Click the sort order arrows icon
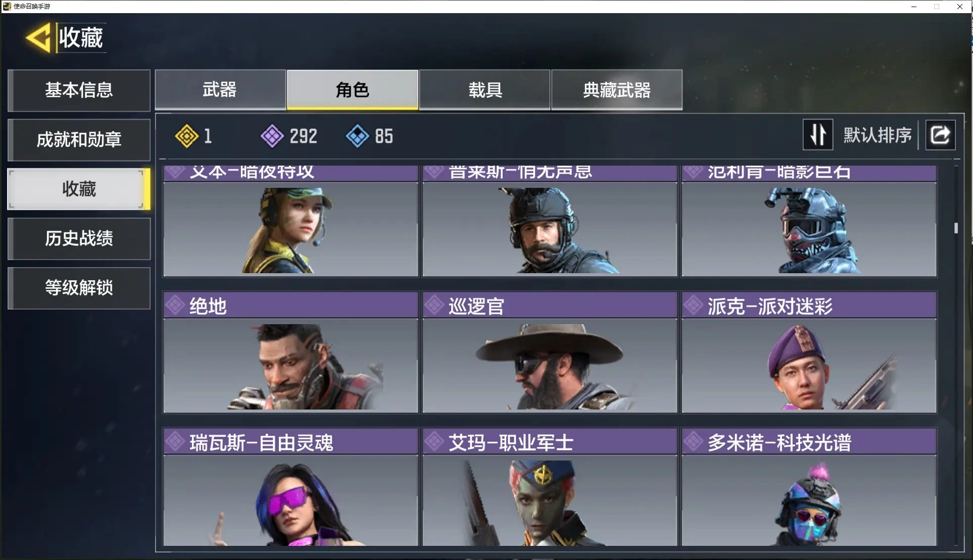This screenshot has height=560, width=973. (818, 135)
